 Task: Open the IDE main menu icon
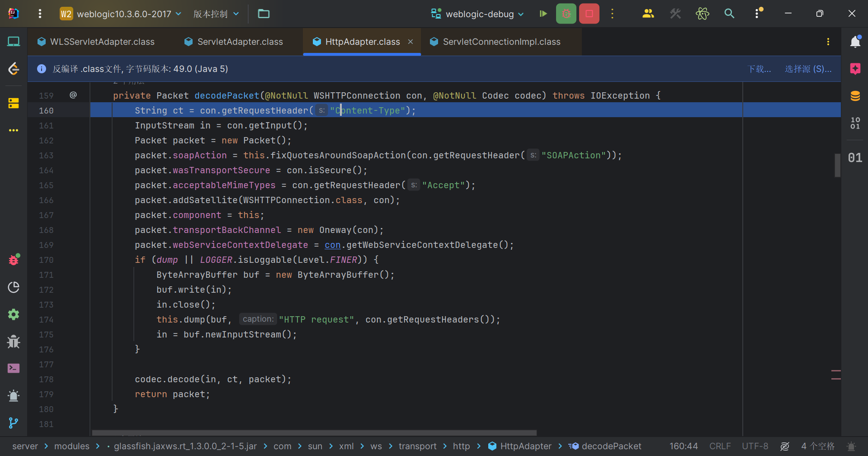(x=14, y=14)
